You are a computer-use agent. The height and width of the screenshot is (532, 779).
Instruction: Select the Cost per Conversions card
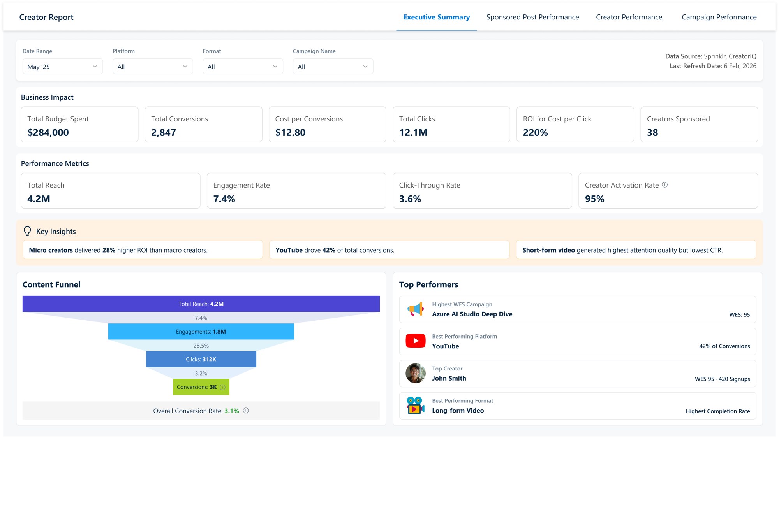click(327, 125)
